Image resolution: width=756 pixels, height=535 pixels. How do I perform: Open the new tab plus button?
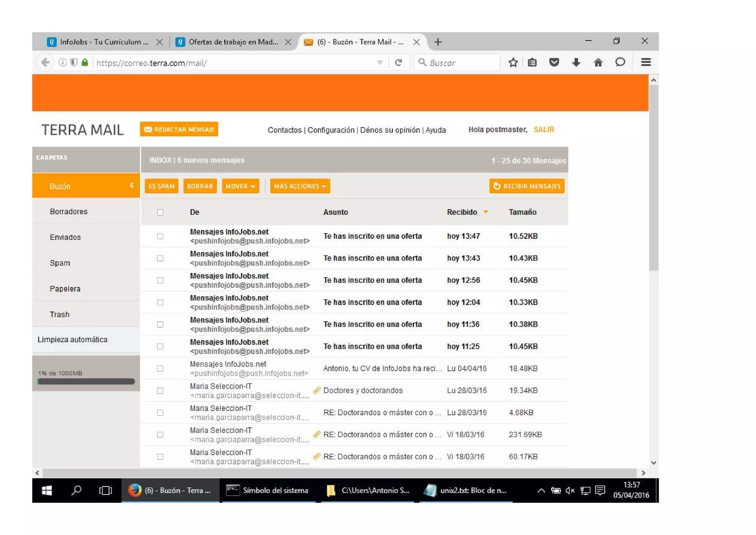pos(438,42)
